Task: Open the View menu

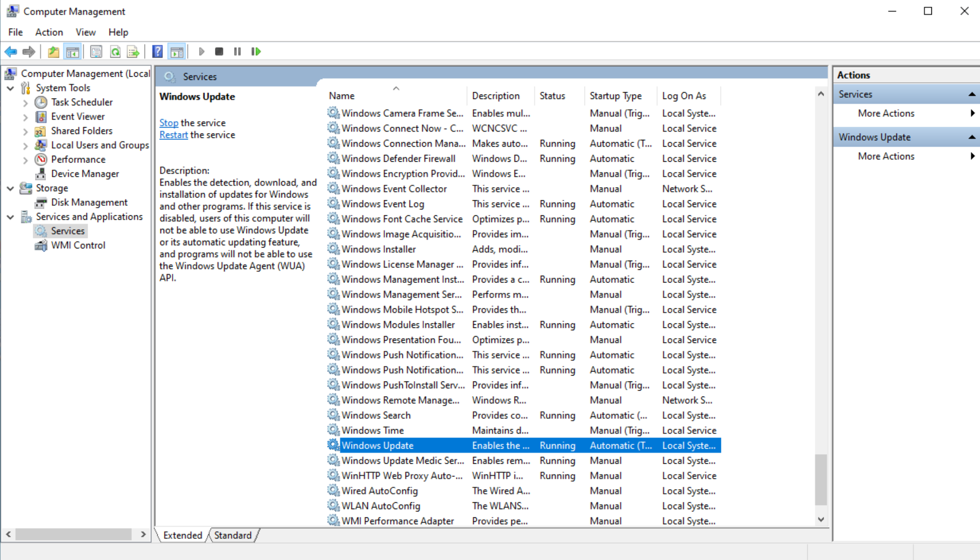Action: (85, 32)
